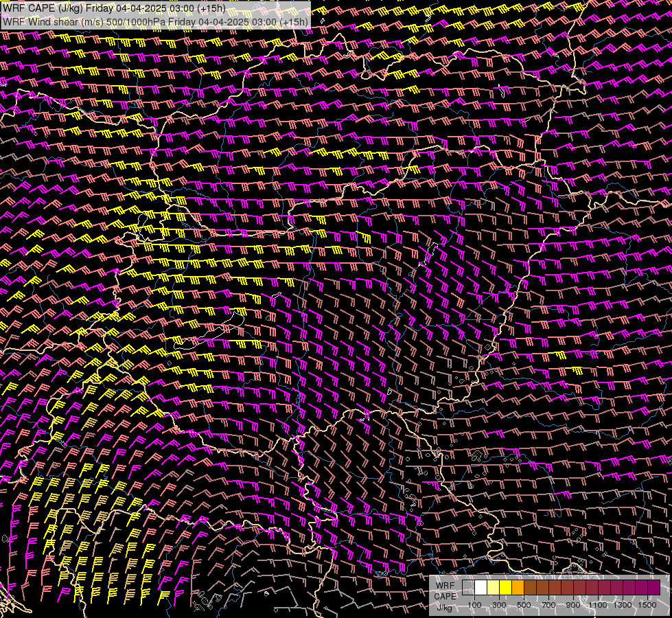Click the 500 legend value

524,605
